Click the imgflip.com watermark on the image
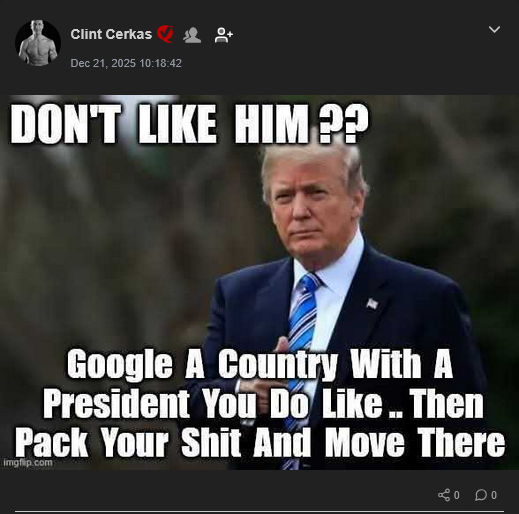 click(28, 463)
